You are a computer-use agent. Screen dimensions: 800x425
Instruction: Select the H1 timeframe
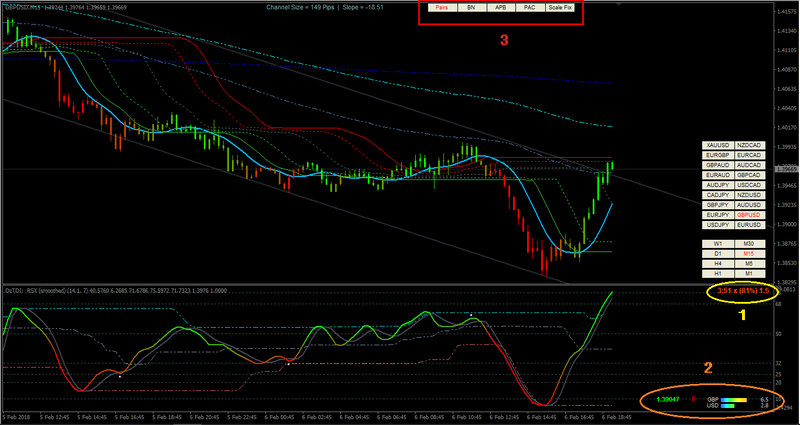pyautogui.click(x=718, y=274)
